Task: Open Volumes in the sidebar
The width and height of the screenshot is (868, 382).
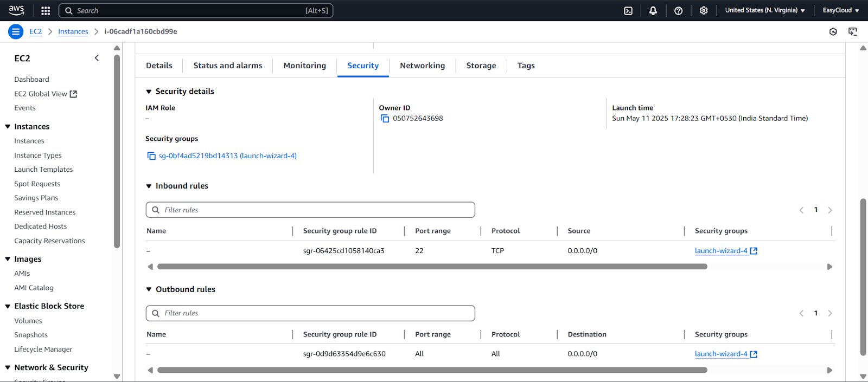Action: pos(28,321)
